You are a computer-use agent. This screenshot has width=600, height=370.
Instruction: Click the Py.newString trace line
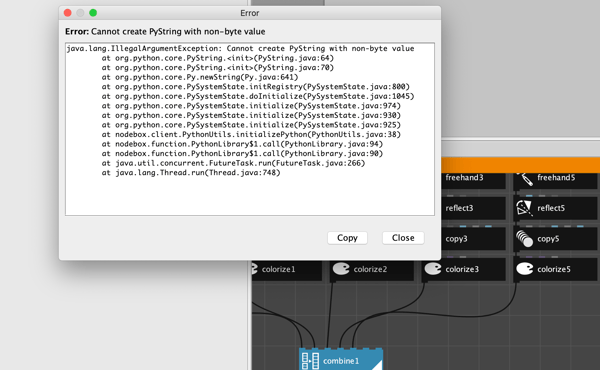point(200,77)
